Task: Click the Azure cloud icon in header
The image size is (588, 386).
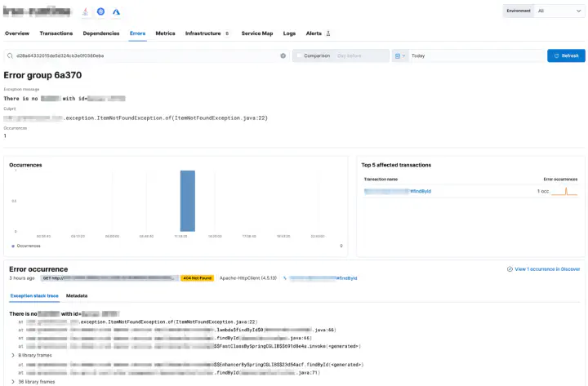Action: (x=116, y=12)
